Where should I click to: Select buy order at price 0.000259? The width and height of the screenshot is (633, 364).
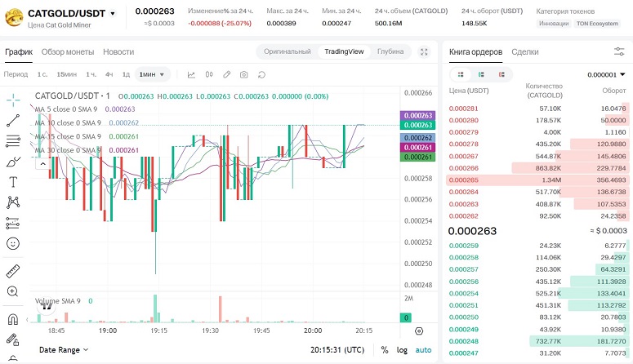537,246
